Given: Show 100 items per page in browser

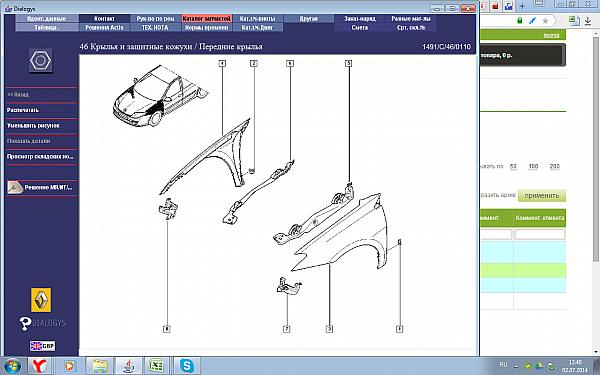Looking at the screenshot, I should coord(533,166).
